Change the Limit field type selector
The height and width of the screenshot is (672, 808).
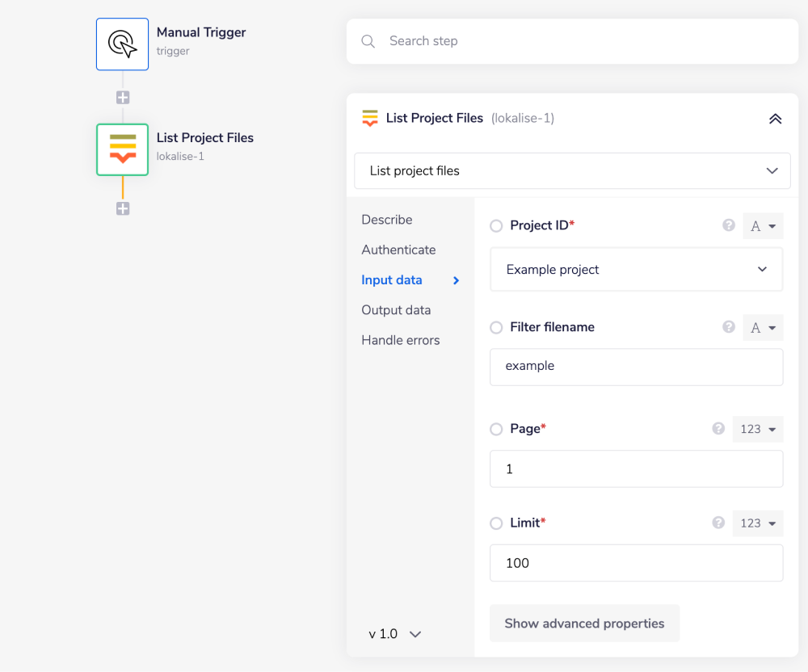point(757,523)
